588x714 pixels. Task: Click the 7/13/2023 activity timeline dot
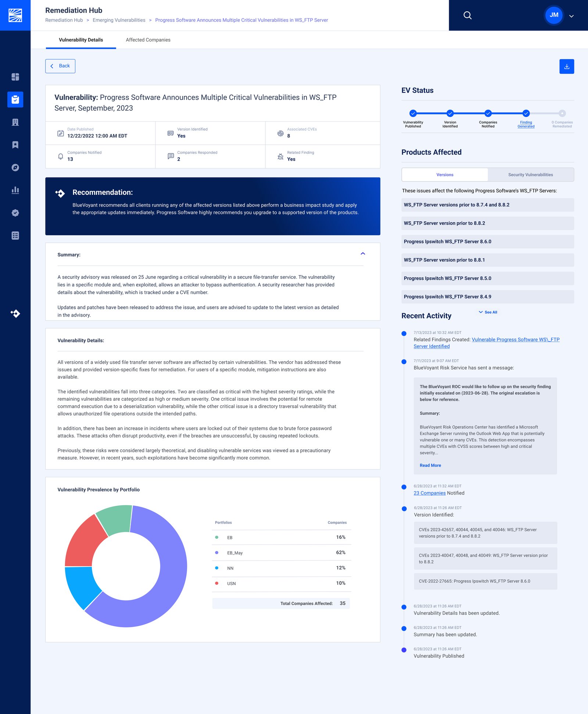coord(404,333)
